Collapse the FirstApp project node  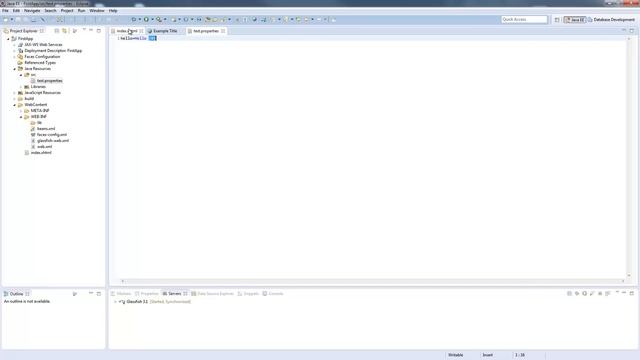tap(8, 39)
